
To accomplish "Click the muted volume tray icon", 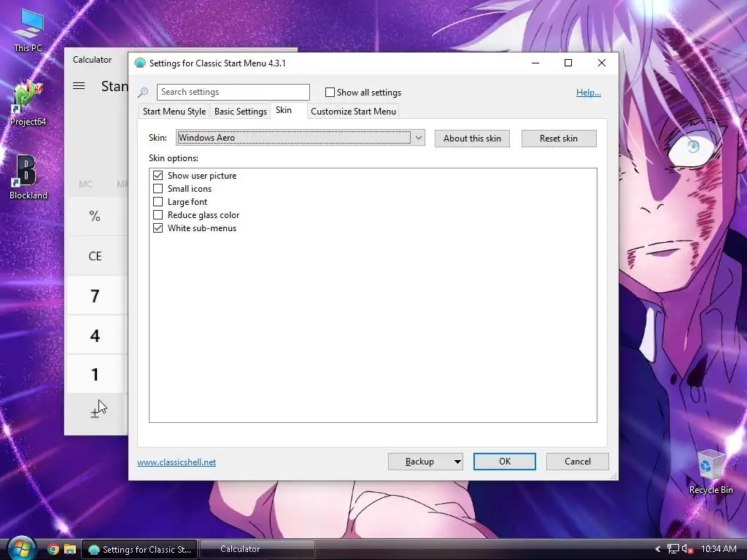I will click(687, 549).
